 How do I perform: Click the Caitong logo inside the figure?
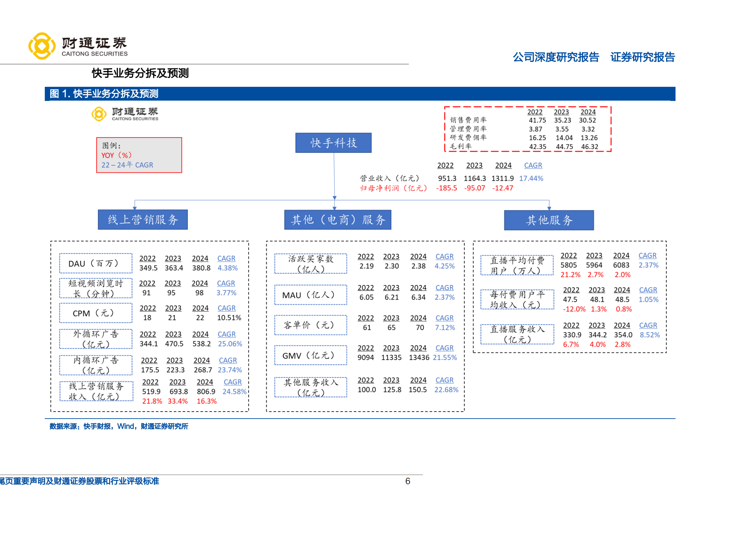(125, 114)
